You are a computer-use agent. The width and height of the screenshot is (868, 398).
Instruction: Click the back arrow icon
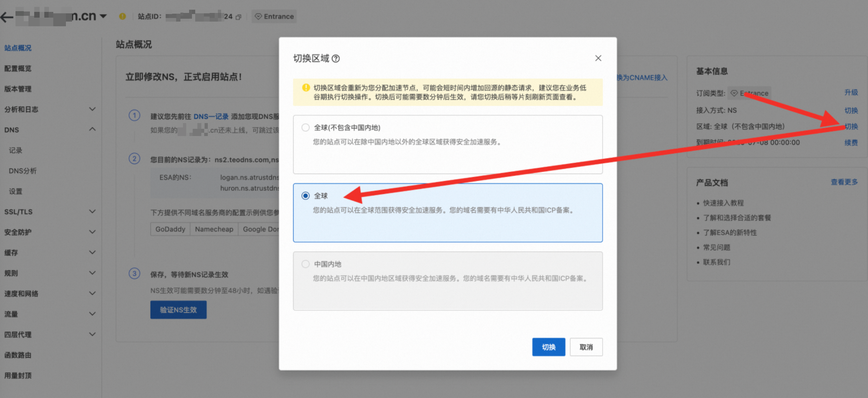coord(7,17)
